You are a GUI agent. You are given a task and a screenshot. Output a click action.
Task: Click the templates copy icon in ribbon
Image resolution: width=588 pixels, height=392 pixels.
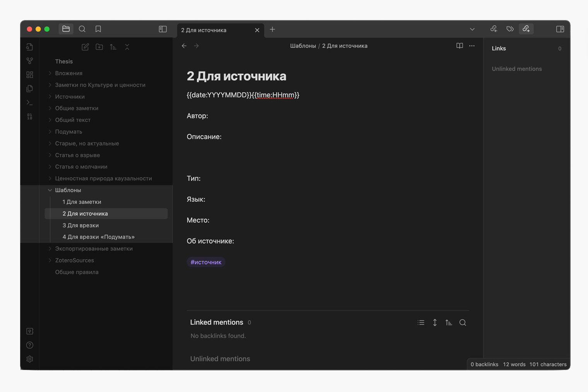tap(30, 89)
